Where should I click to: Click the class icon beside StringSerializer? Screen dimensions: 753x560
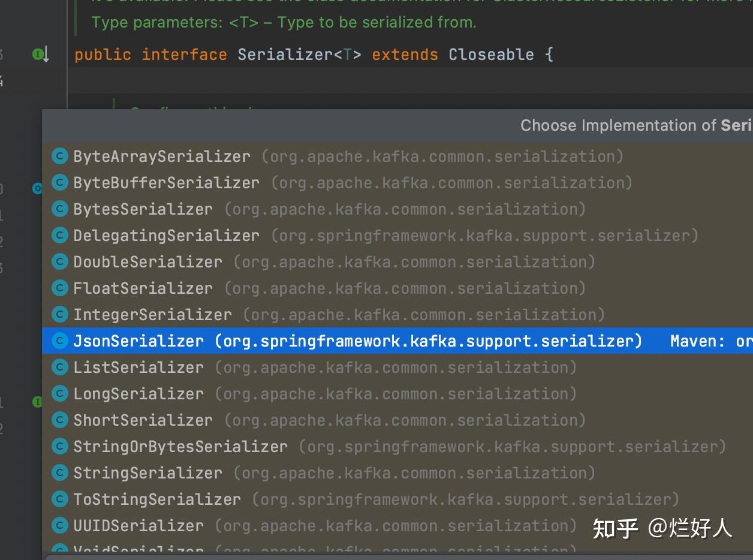59,473
